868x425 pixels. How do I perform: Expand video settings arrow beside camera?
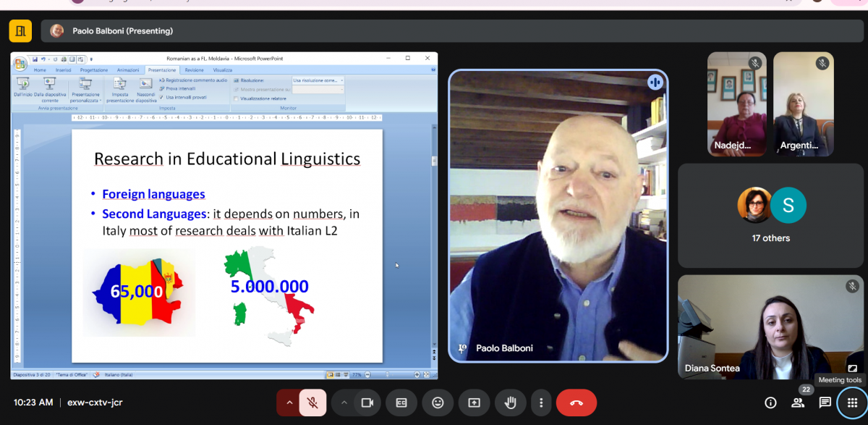coord(344,403)
